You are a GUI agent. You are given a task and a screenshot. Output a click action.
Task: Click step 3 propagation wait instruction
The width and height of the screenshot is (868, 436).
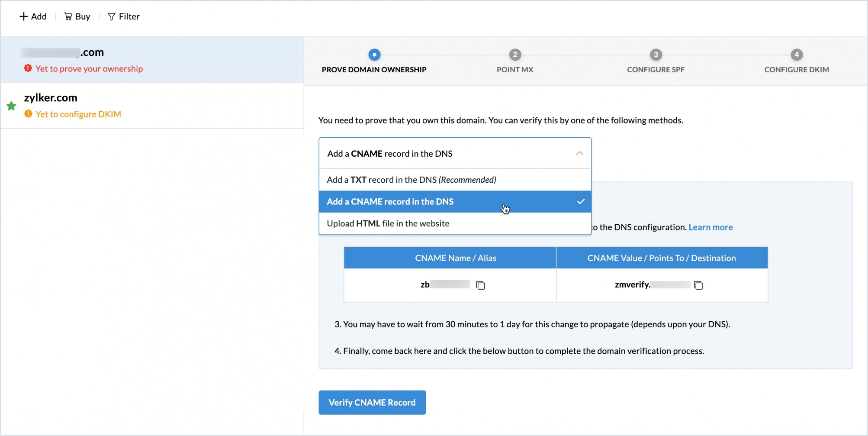coord(532,324)
